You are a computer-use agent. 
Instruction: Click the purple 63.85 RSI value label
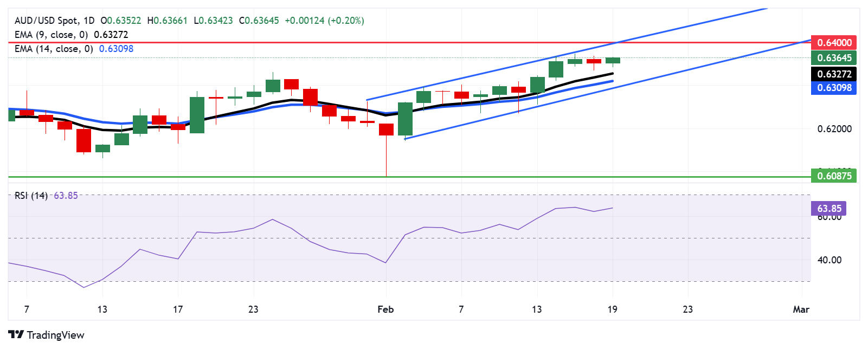pos(828,208)
